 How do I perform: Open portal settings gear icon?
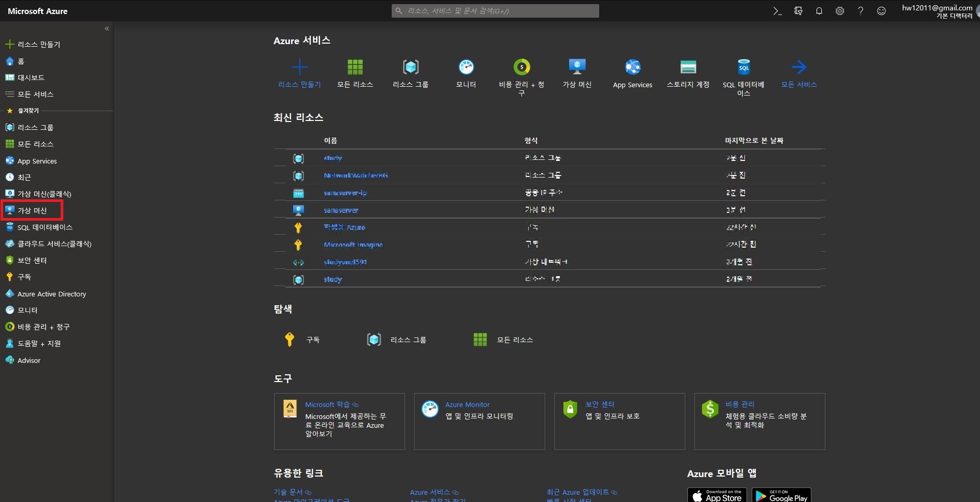point(840,11)
